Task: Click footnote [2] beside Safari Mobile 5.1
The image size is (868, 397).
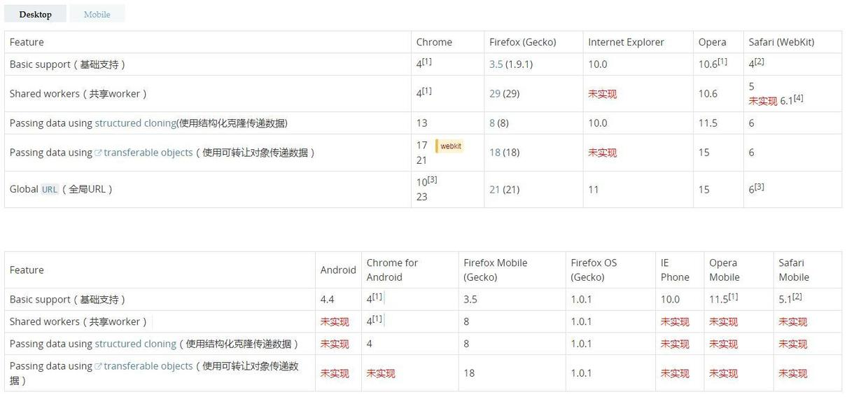Action: coord(797,297)
